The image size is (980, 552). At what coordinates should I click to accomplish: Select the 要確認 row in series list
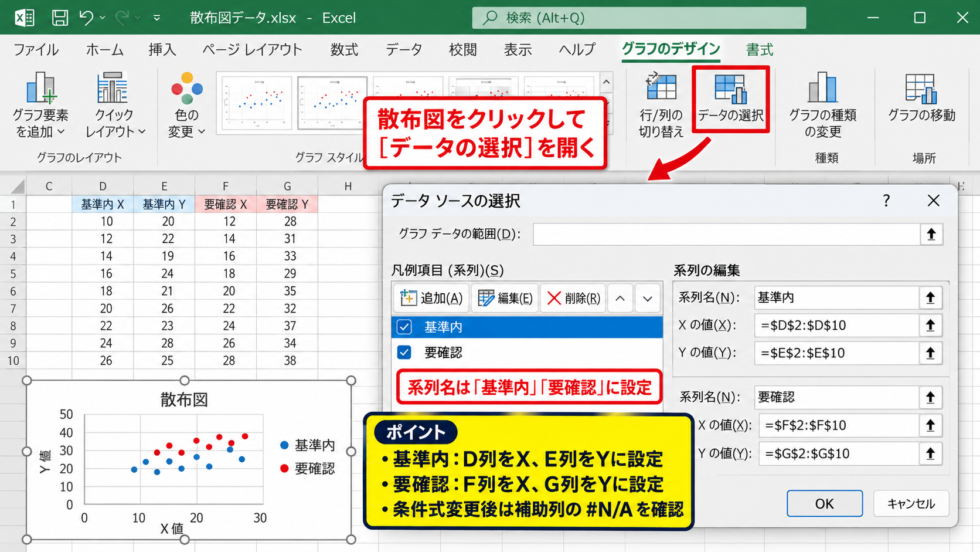(527, 353)
